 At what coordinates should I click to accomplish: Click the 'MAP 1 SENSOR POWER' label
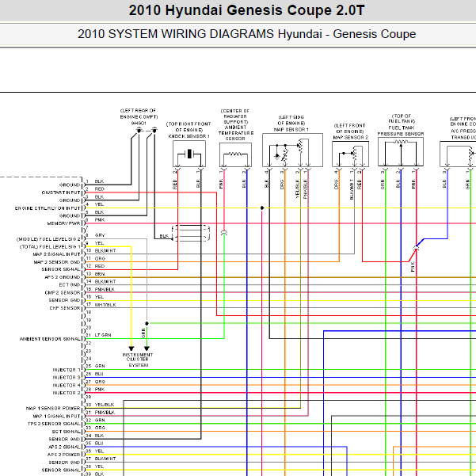tap(53, 409)
